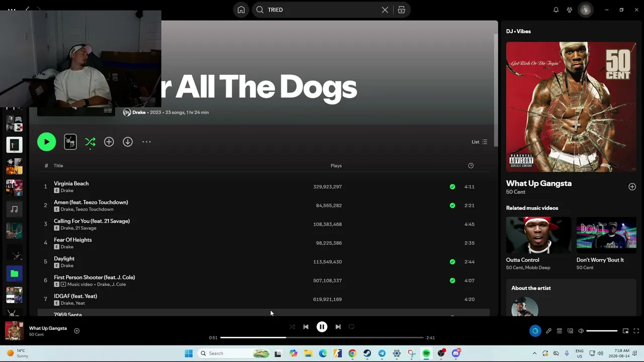Open the notifications bell
This screenshot has width=644, height=362.
point(556,10)
